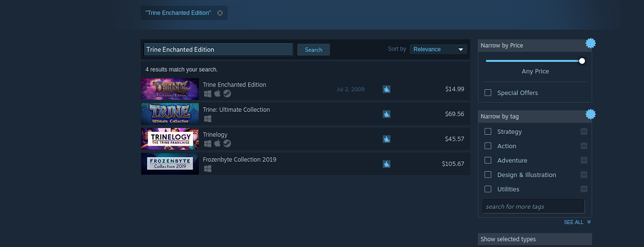
Task: Click the $45.57 price
Action: click(x=455, y=139)
